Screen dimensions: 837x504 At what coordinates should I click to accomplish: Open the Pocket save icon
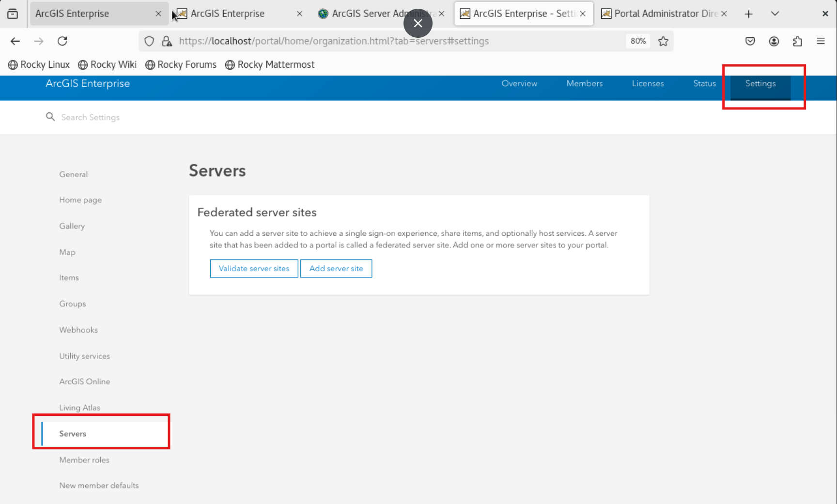(x=750, y=41)
